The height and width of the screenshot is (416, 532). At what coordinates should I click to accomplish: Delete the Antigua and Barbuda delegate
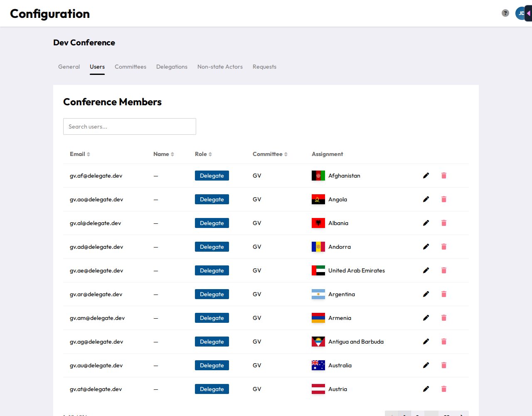(444, 342)
